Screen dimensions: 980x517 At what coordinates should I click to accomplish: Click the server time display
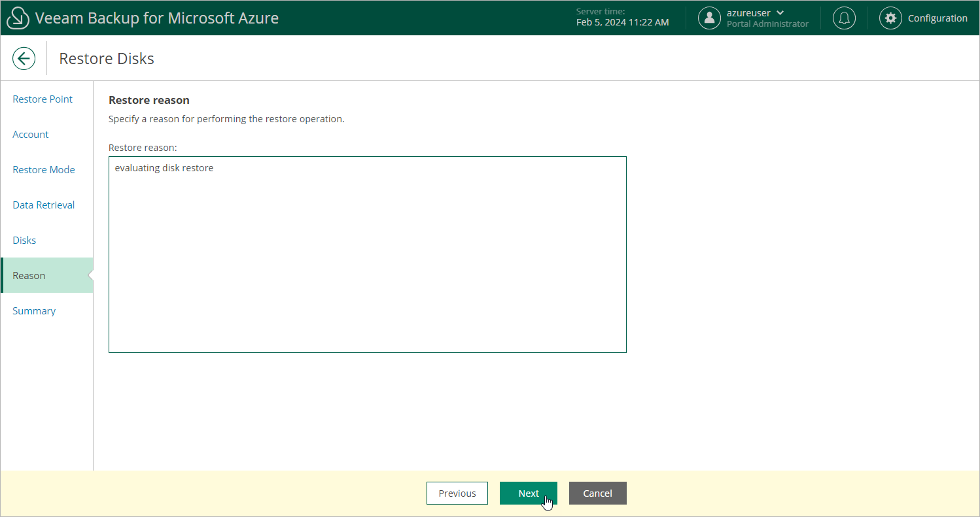(622, 18)
